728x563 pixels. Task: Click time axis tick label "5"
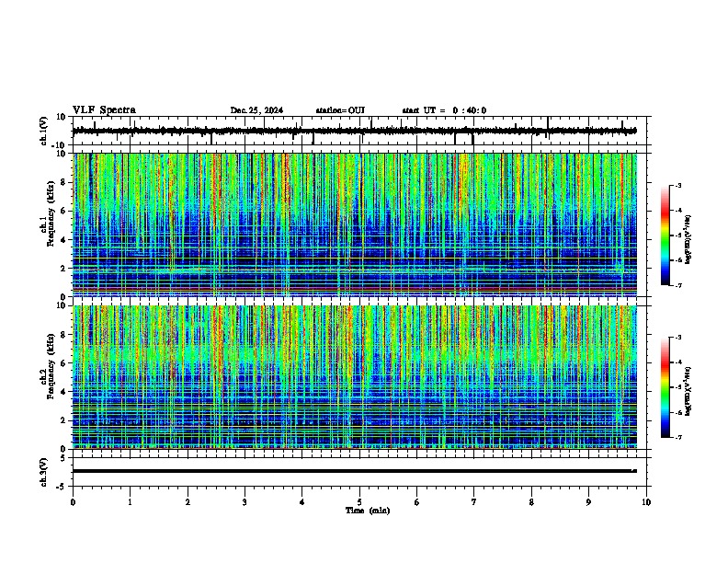point(359,502)
